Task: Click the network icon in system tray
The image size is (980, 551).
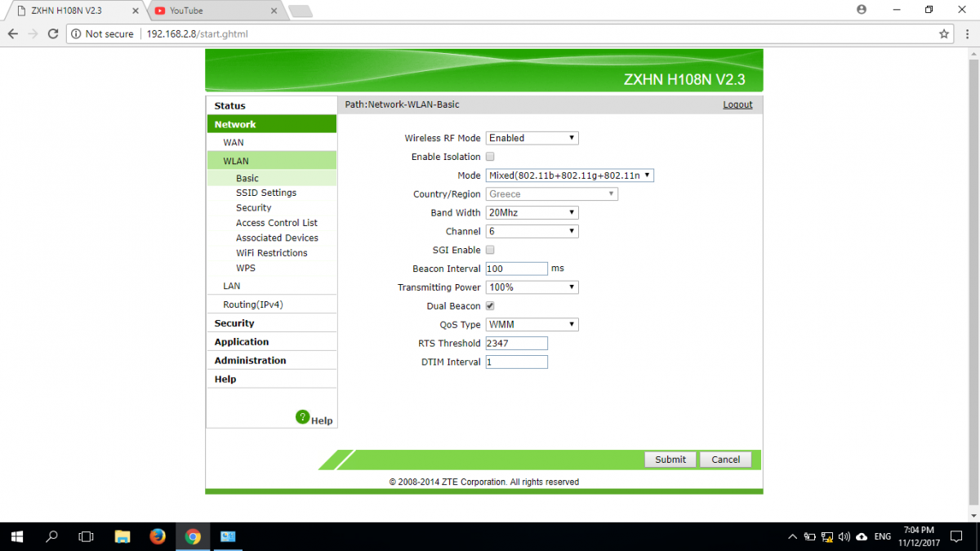Action: point(827,537)
